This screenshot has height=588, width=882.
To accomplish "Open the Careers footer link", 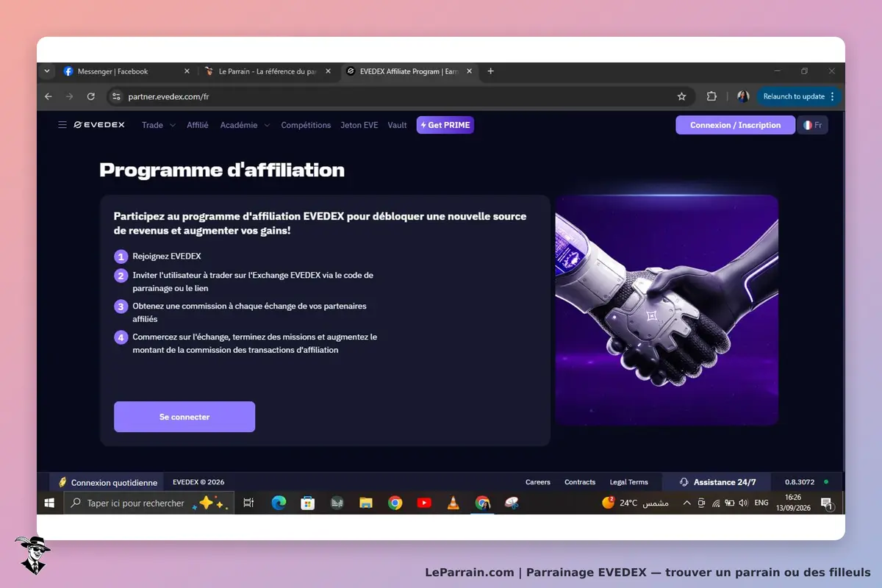I will coord(538,482).
